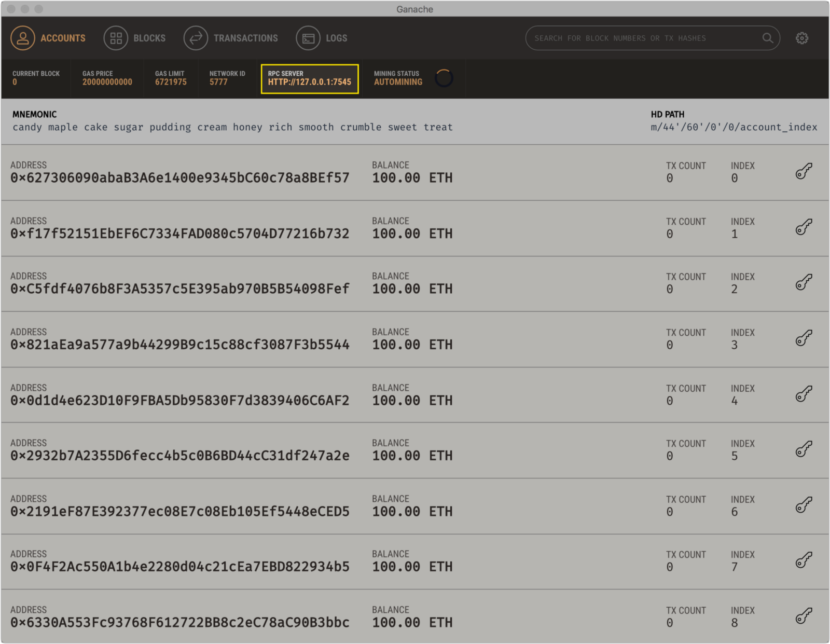
Task: Select address 0x2191eF87E392377ec08E7c08Eb105Ef5448eCED5
Action: pyautogui.click(x=180, y=512)
